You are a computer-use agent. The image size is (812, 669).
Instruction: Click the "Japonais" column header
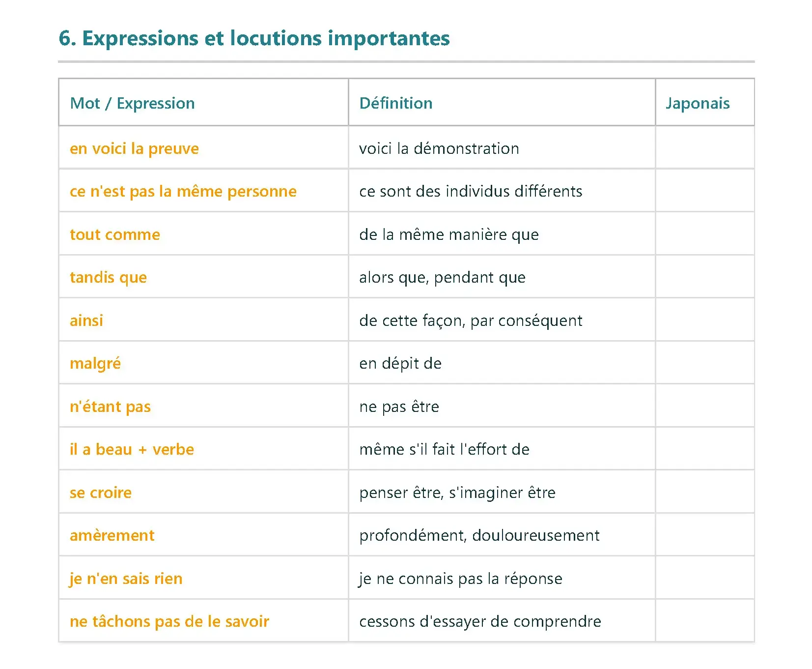pyautogui.click(x=697, y=103)
